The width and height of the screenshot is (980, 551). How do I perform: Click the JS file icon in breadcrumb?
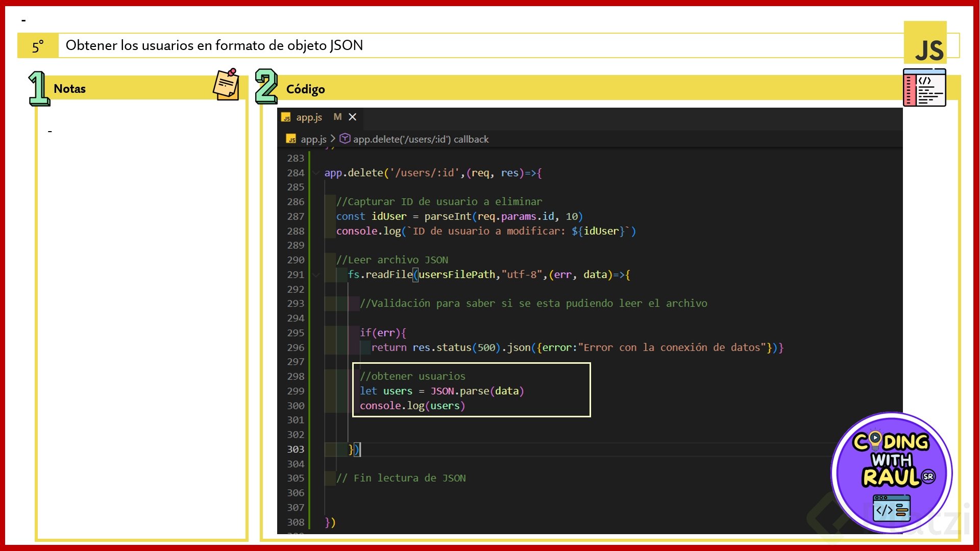pos(291,139)
